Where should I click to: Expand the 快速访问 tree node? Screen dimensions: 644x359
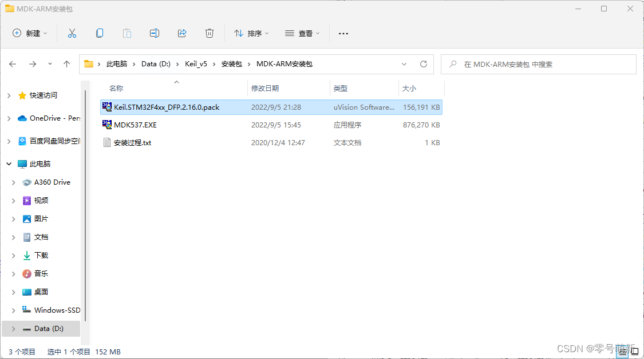coord(9,95)
